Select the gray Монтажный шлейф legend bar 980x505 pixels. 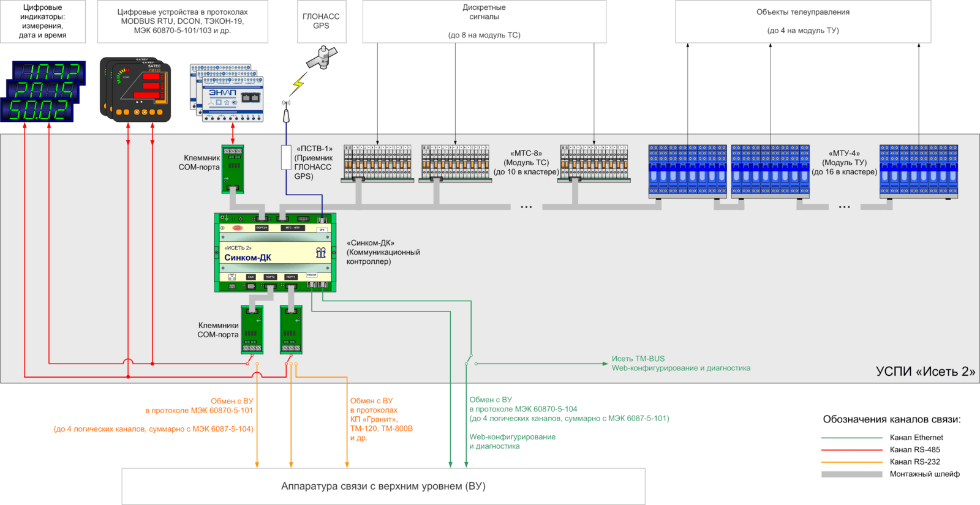pos(851,474)
